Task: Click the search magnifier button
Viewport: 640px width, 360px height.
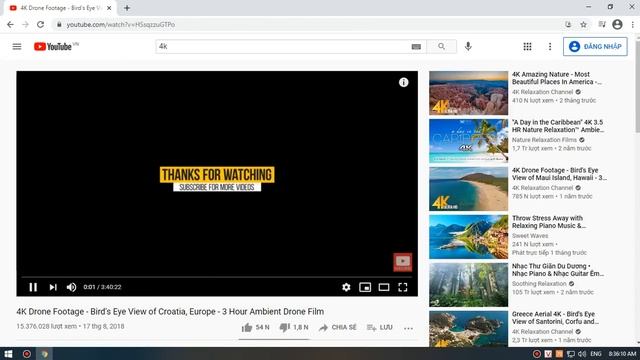Action: pos(442,47)
